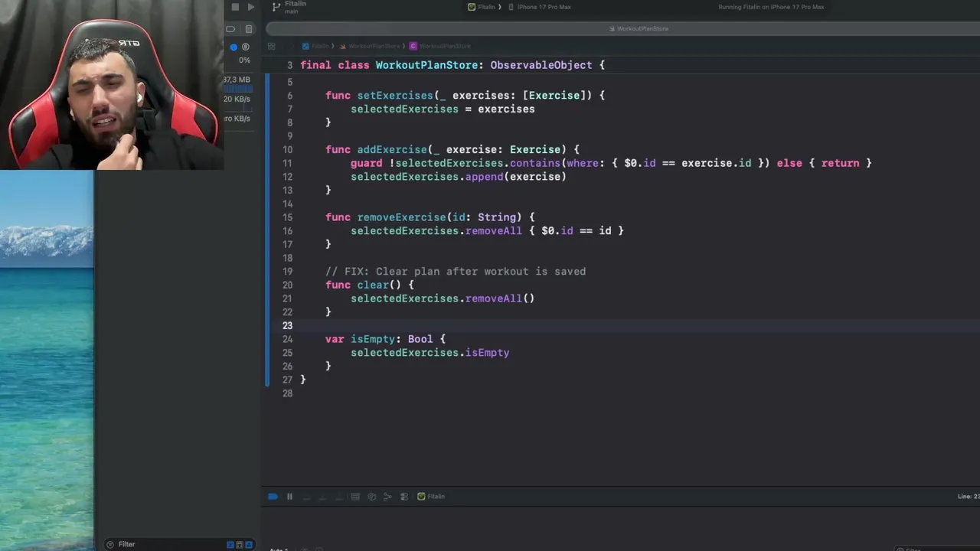Click line number 23 in gutter
This screenshot has width=980, height=551.
pyautogui.click(x=287, y=325)
